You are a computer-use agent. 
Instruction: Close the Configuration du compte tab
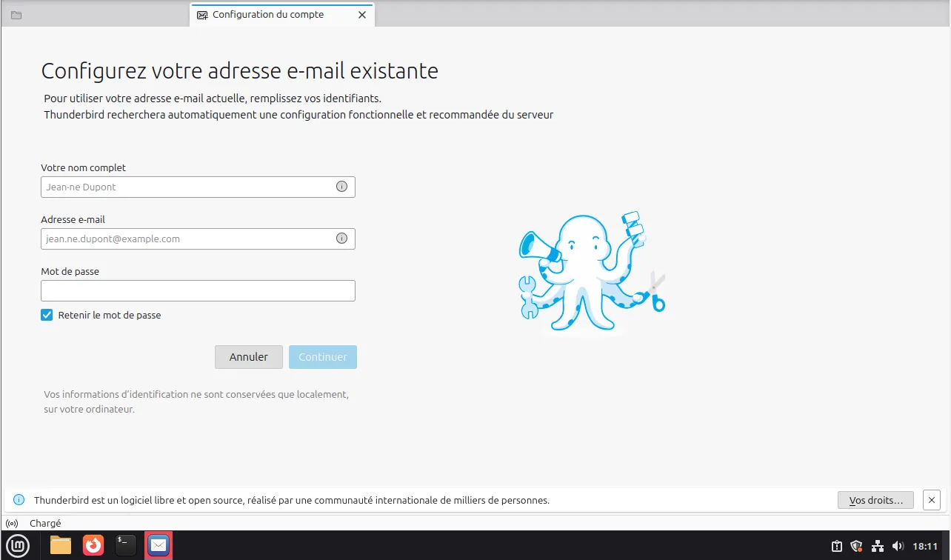coord(362,15)
